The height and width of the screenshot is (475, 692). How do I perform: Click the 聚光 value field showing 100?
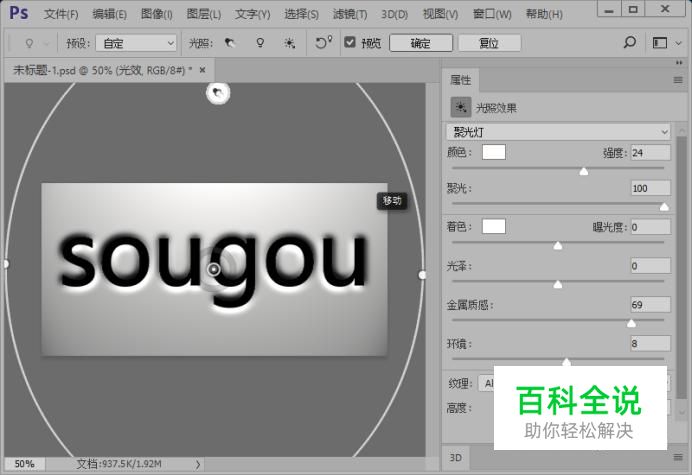pos(651,188)
